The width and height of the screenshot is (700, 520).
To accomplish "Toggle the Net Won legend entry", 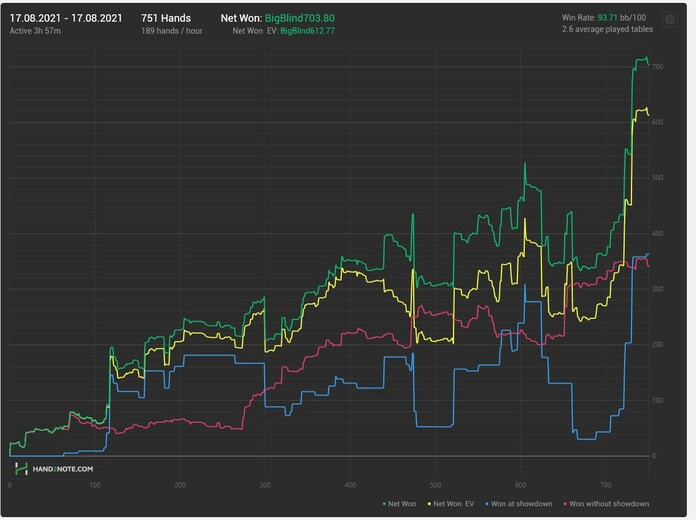I will [x=400, y=503].
